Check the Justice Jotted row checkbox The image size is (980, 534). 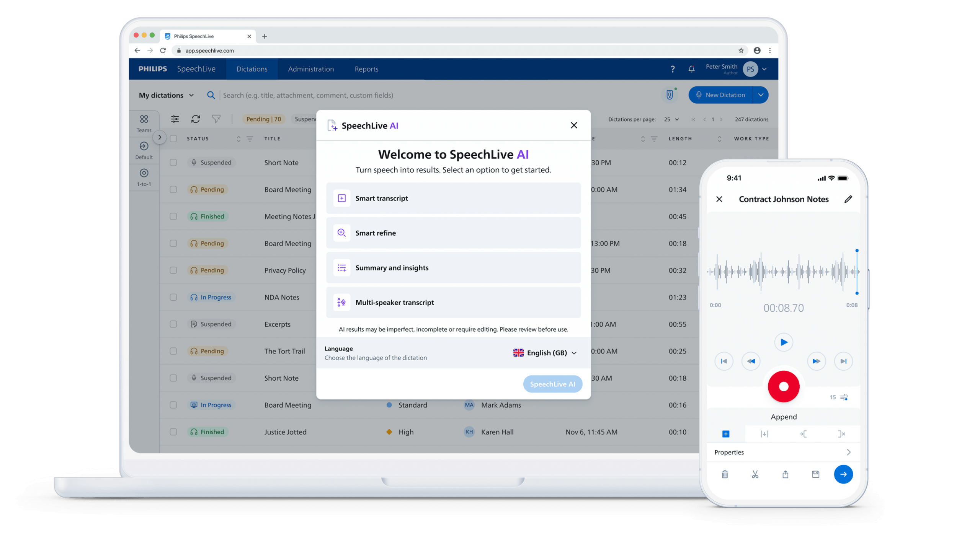[173, 432]
